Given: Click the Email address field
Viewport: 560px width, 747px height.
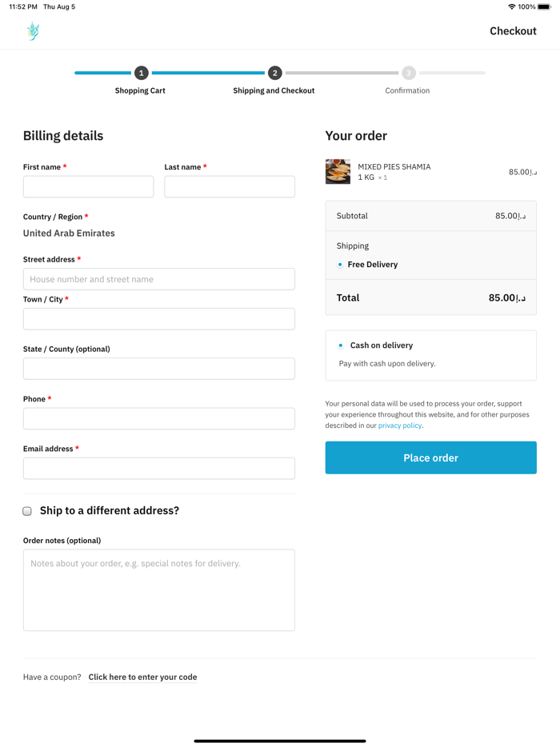Looking at the screenshot, I should click(x=158, y=469).
